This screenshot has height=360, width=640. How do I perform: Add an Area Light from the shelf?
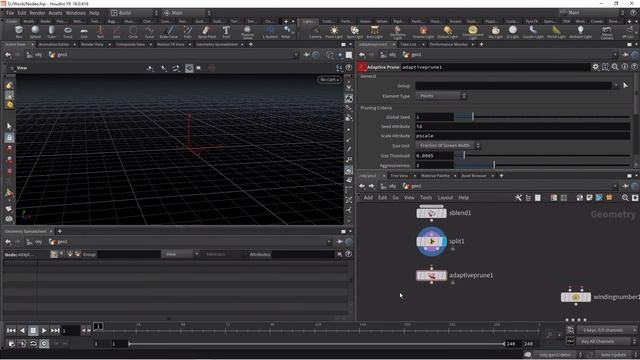point(374,31)
